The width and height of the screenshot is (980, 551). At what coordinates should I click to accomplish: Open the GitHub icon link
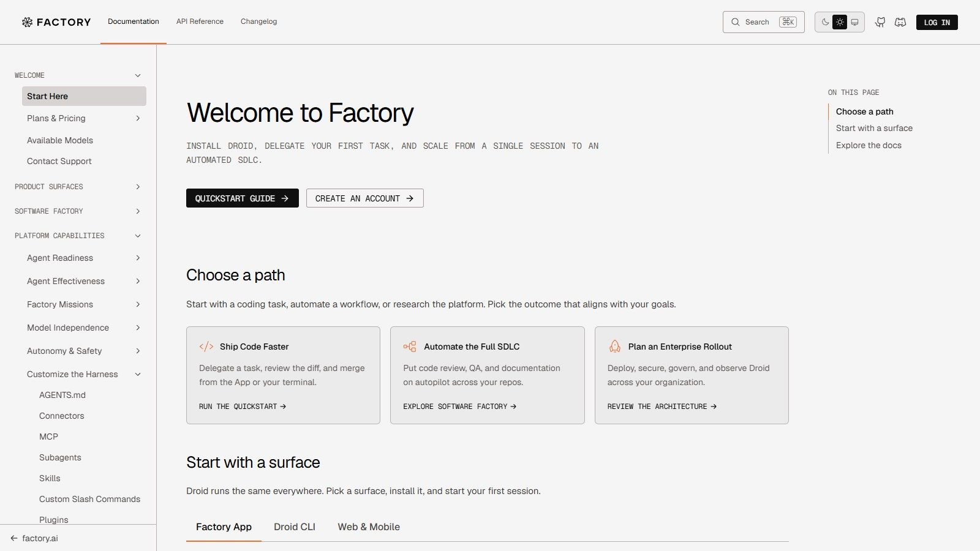[880, 22]
